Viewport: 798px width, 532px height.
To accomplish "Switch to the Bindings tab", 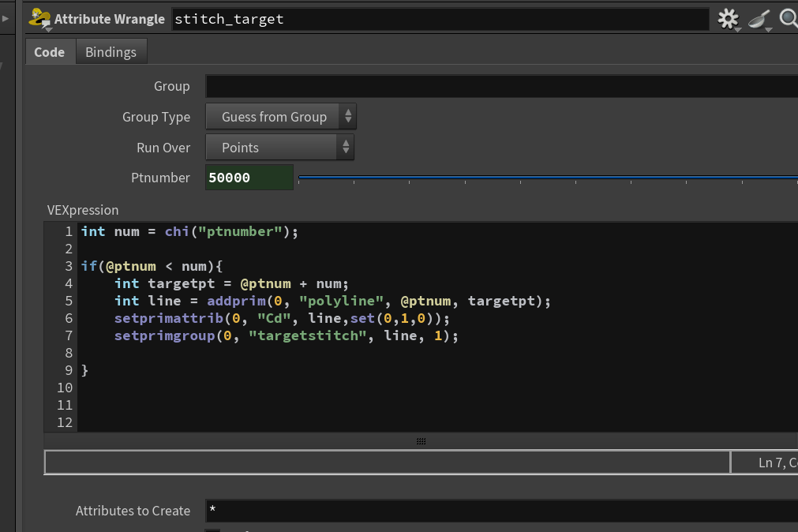I will (x=111, y=52).
